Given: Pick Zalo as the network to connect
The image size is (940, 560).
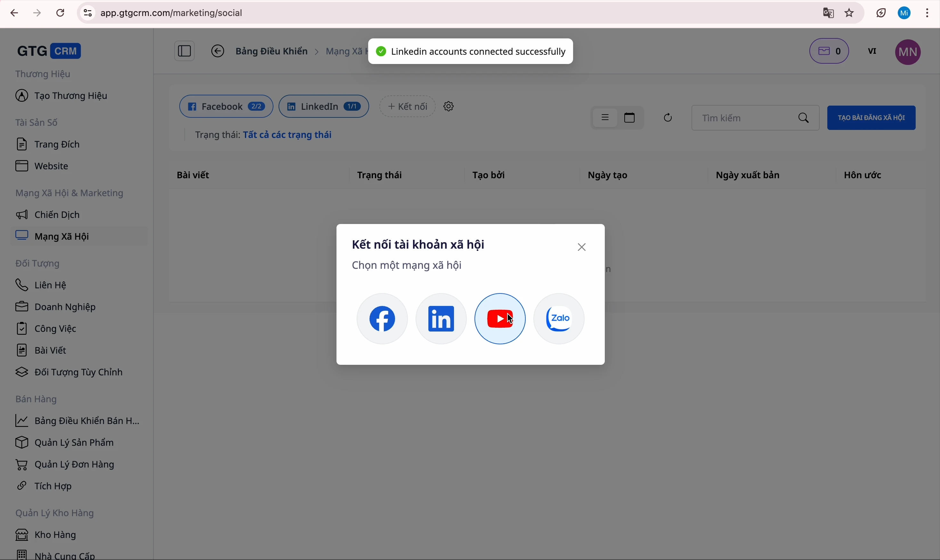Looking at the screenshot, I should click(558, 318).
